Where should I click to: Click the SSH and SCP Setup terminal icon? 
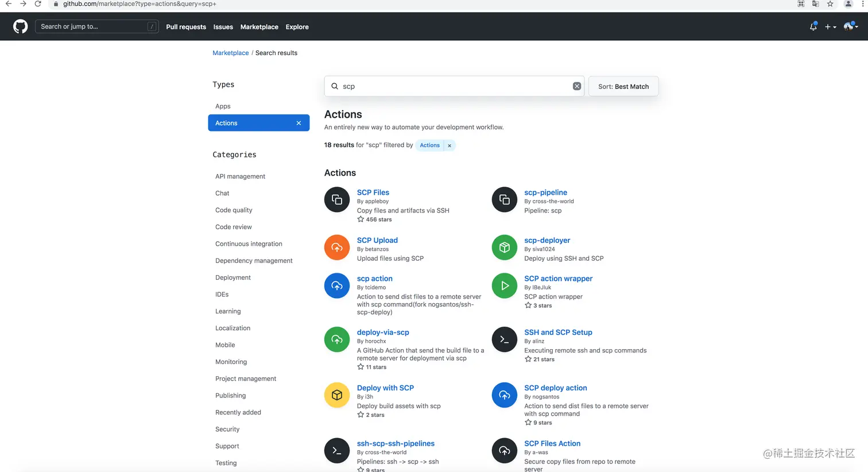pyautogui.click(x=505, y=339)
